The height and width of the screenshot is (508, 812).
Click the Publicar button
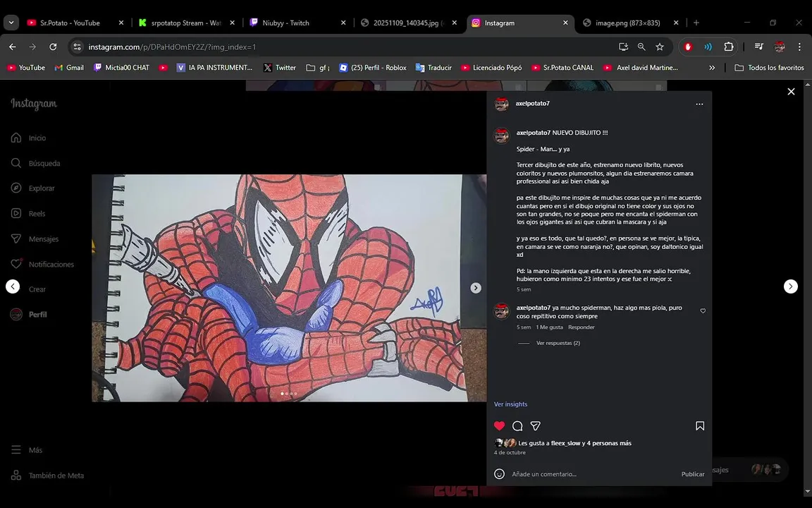(x=692, y=474)
